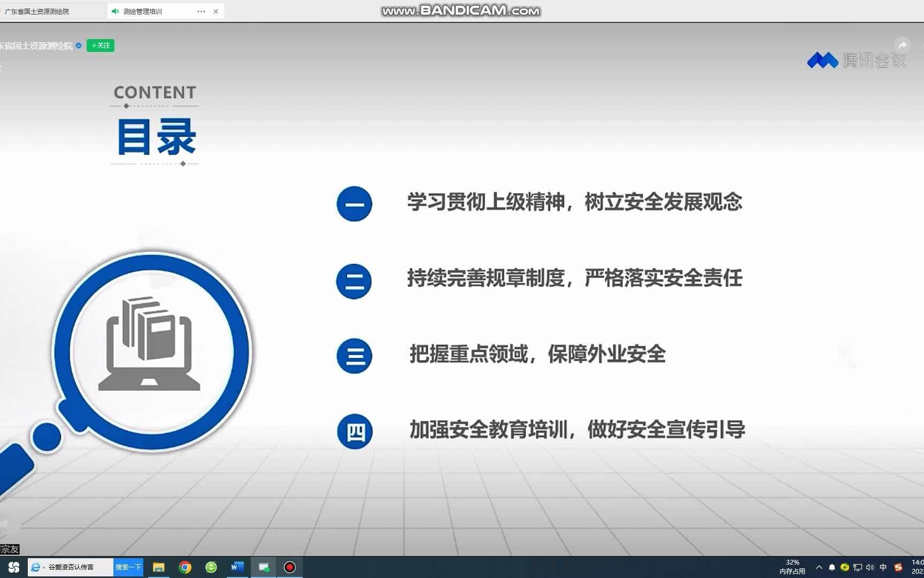Click the verified badge next to the channel name
Image resolution: width=924 pixels, height=578 pixels.
pos(79,45)
